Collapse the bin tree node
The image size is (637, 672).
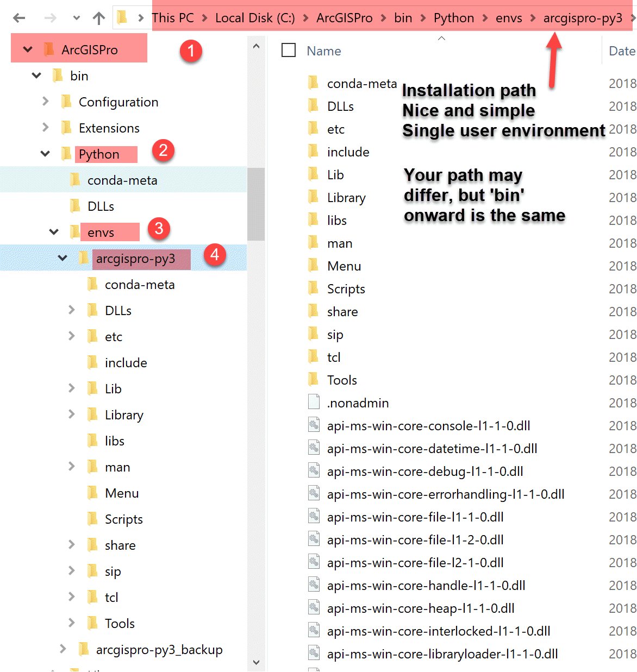(36, 76)
